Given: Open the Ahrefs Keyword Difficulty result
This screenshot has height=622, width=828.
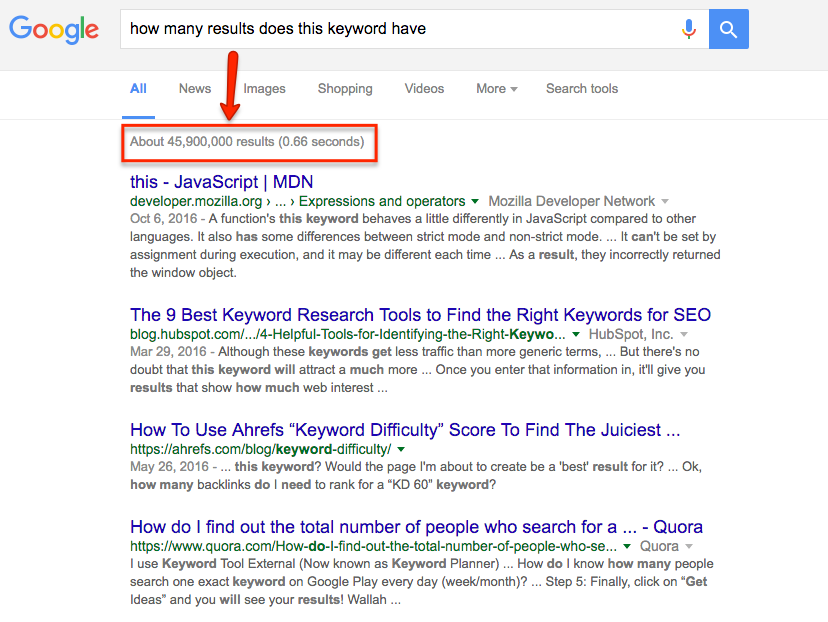Looking at the screenshot, I should coord(405,430).
